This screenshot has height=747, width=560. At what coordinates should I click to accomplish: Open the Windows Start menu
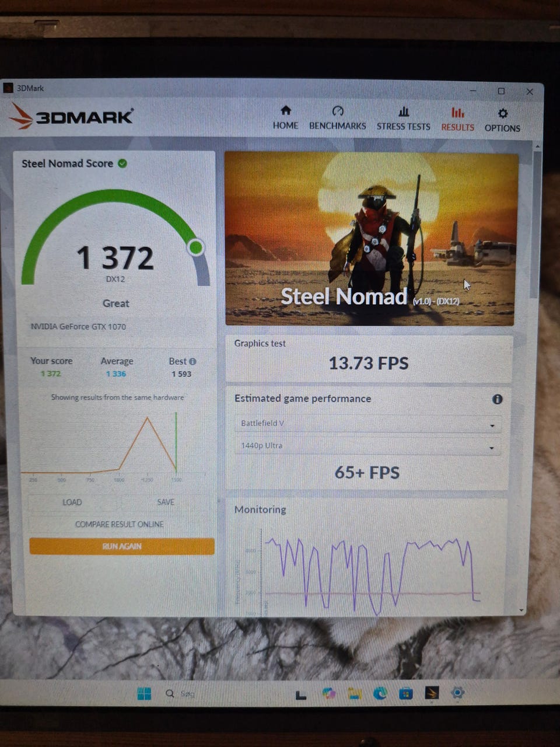(x=144, y=693)
